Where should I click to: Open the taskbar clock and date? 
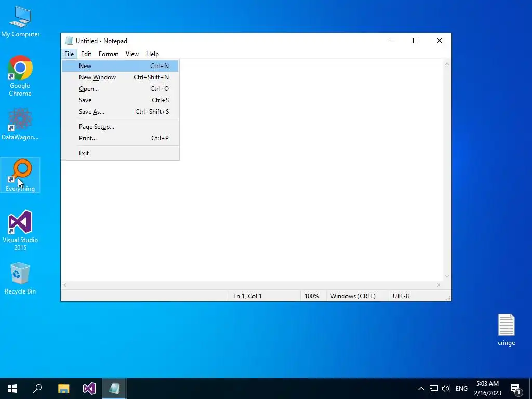pyautogui.click(x=487, y=389)
